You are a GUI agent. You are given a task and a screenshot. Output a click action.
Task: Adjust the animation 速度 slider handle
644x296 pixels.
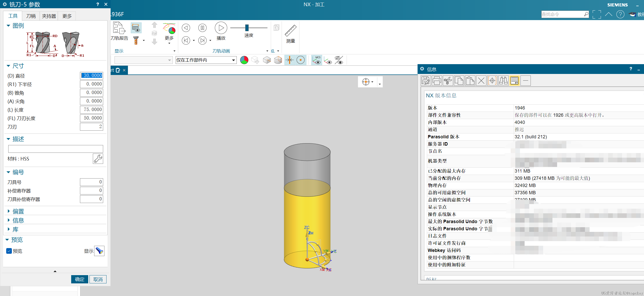tap(247, 28)
